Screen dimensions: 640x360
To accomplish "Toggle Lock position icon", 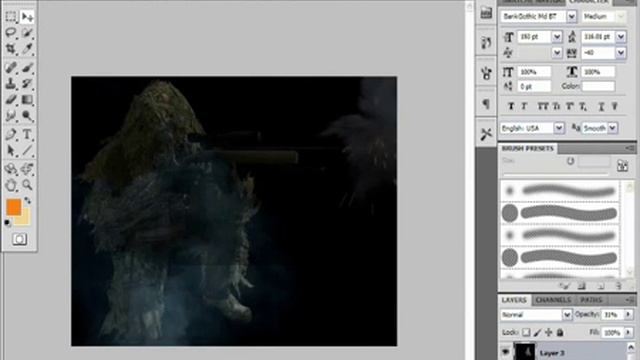I will tap(549, 333).
